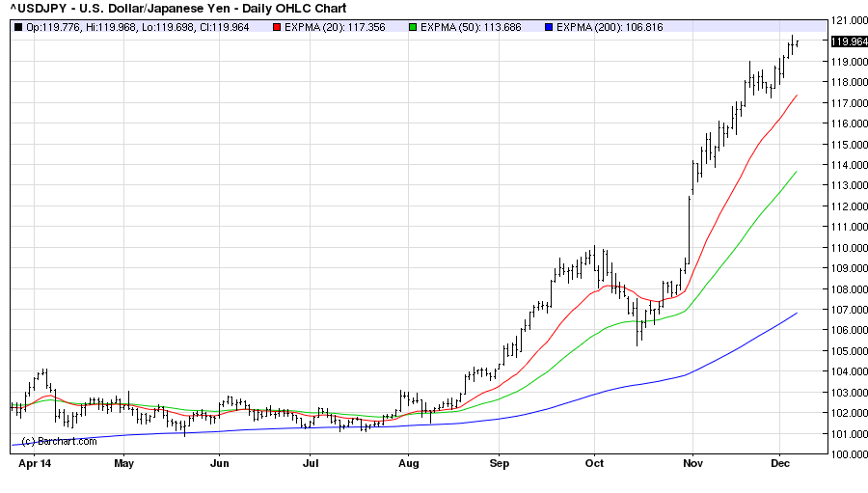
Task: Select the Jun label on the date axis
Action: (x=219, y=463)
